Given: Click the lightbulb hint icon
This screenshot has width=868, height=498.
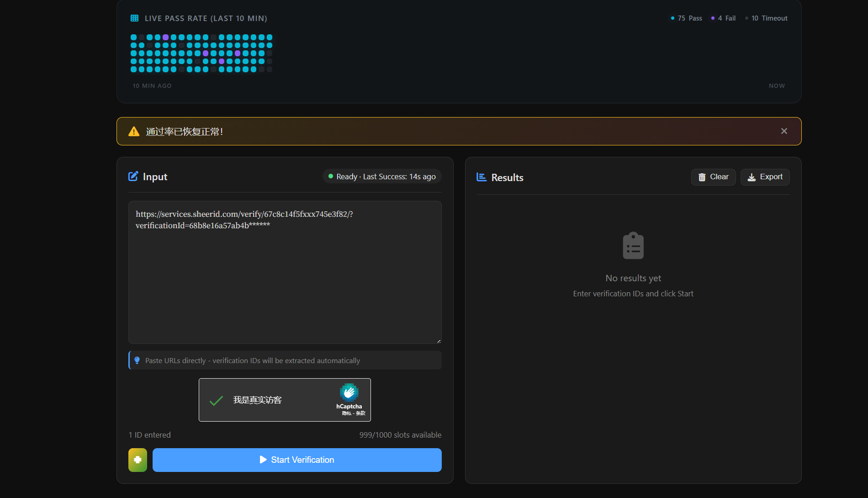Looking at the screenshot, I should coord(137,360).
